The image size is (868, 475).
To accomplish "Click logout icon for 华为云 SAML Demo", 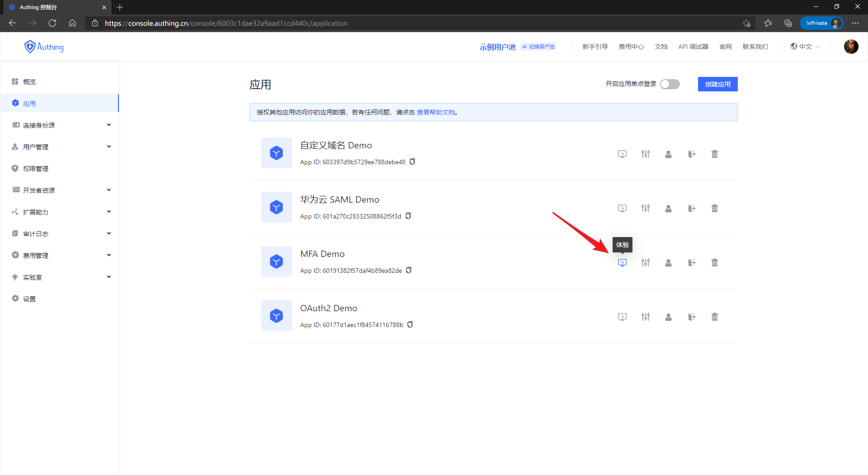I will tap(692, 209).
